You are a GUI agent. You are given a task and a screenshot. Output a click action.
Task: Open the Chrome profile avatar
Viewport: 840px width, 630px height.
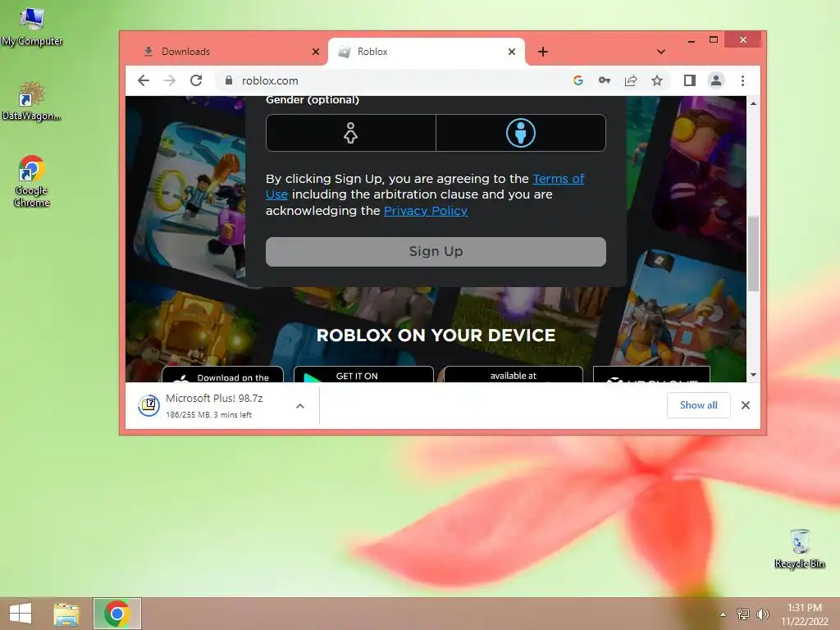pos(715,80)
